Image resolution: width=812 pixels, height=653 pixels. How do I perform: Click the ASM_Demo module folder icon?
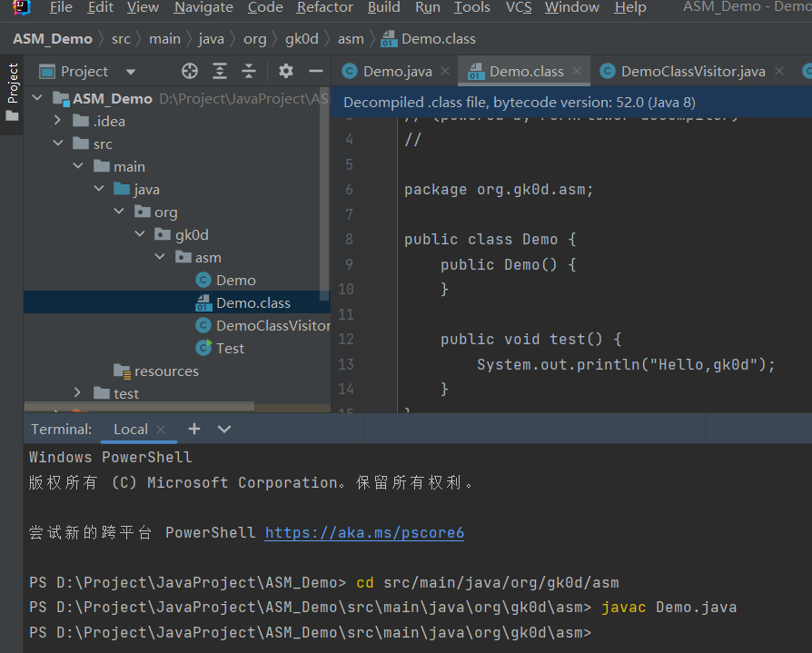point(62,98)
